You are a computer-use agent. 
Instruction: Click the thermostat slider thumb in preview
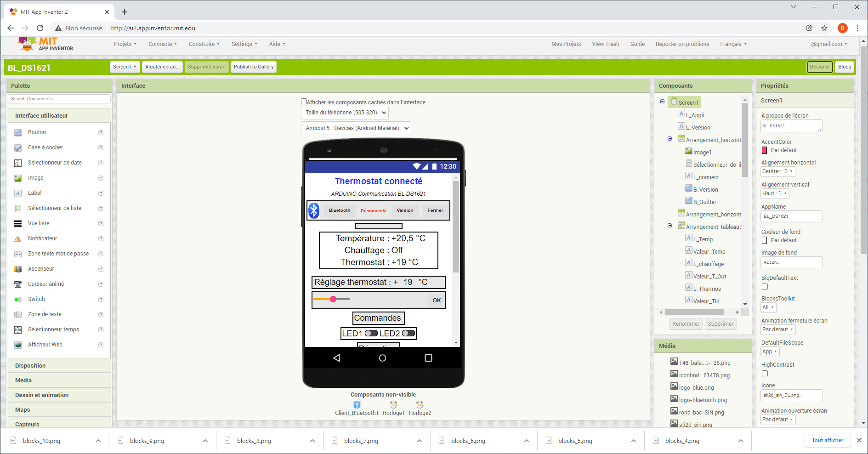click(333, 299)
